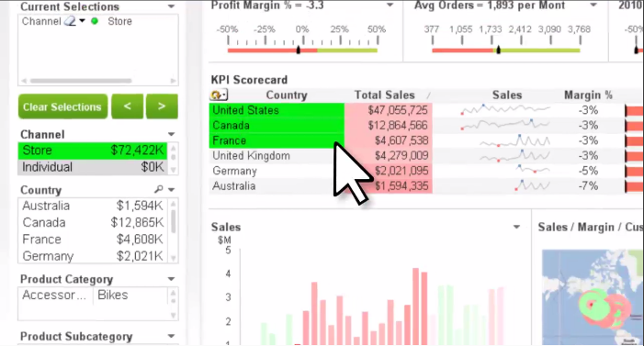This screenshot has height=346, width=644.
Task: Go forward with the > selection button
Action: coord(162,106)
